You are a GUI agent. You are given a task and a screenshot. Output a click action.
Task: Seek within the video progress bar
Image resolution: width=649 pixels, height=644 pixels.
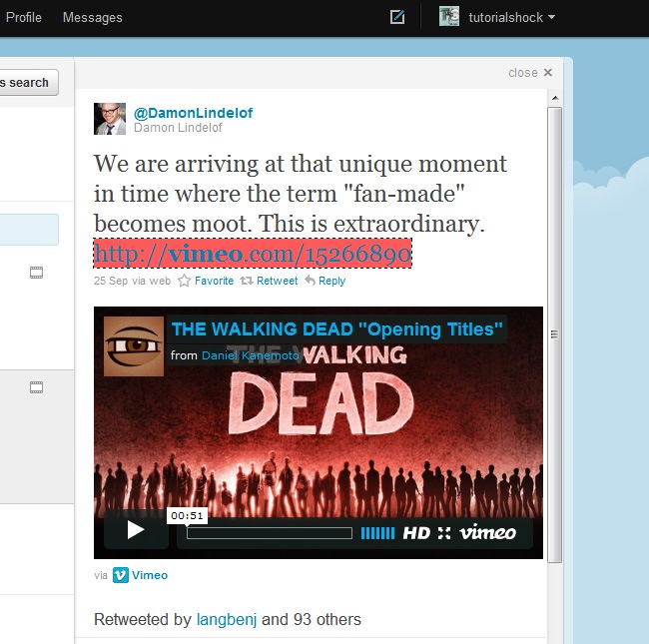(x=270, y=533)
